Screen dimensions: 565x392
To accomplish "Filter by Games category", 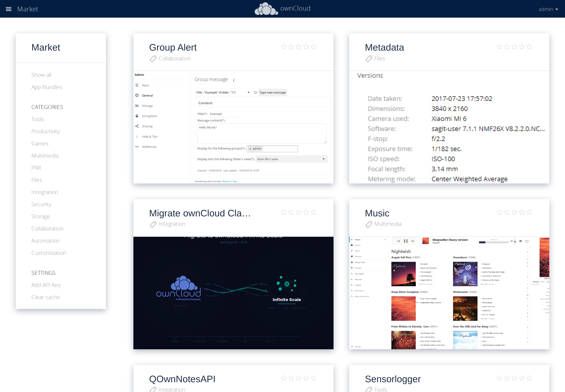I will [x=40, y=143].
